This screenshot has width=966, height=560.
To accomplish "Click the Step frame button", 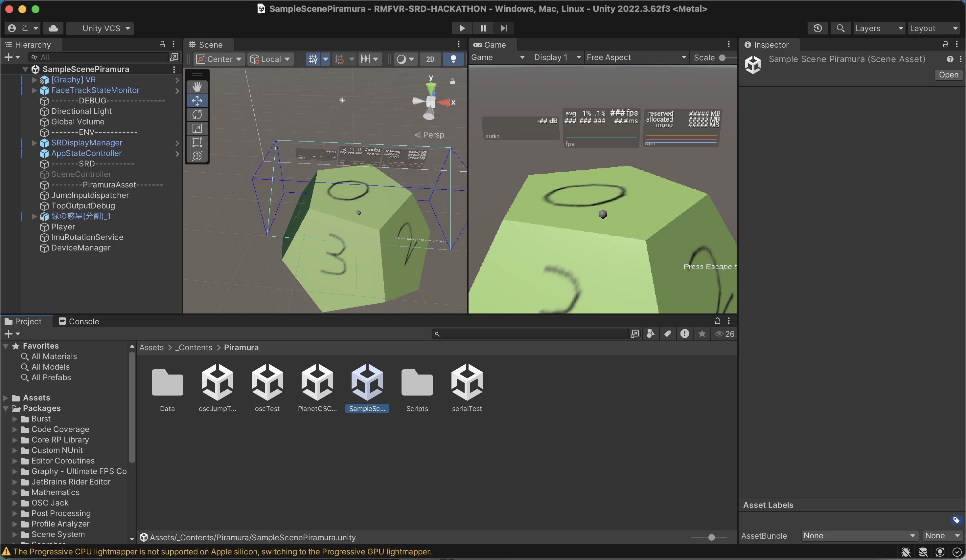I will 504,28.
